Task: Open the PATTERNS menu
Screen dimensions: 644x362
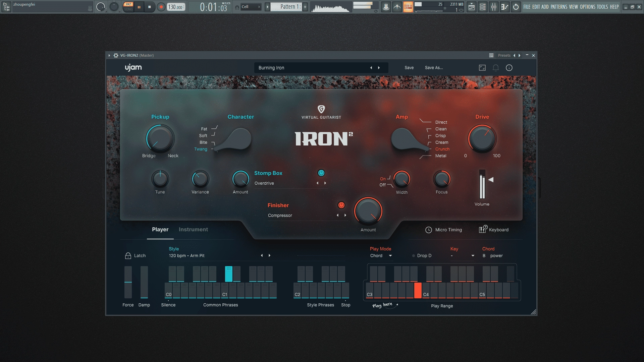Action: (x=559, y=7)
